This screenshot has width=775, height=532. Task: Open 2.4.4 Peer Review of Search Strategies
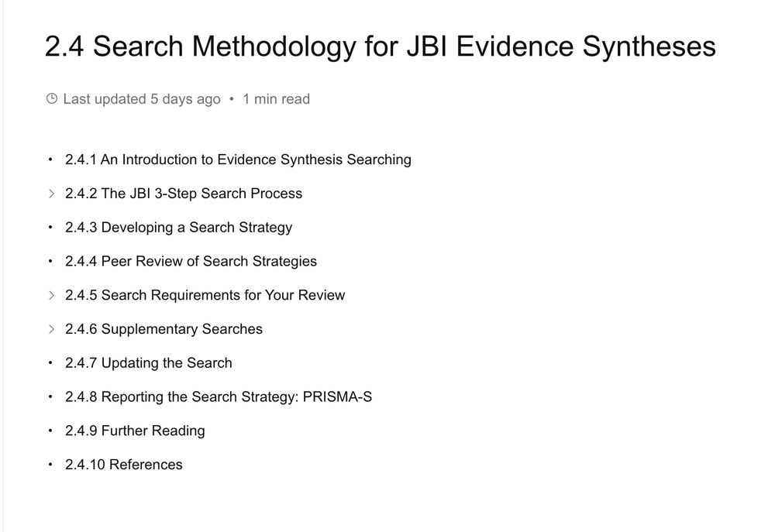tap(191, 261)
